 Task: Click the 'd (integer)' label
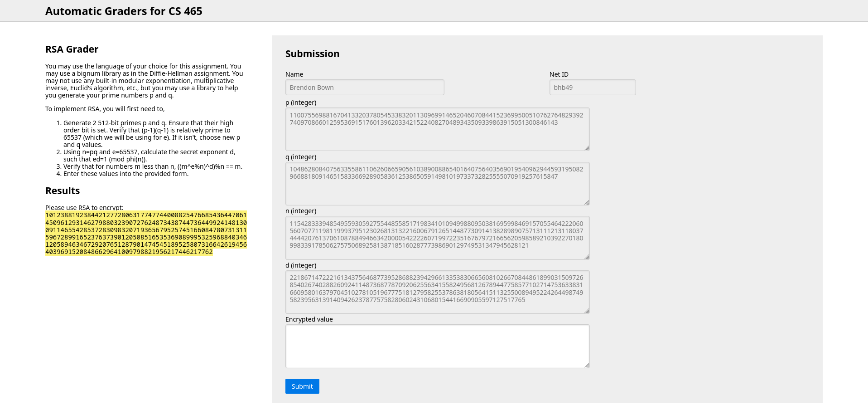point(301,265)
